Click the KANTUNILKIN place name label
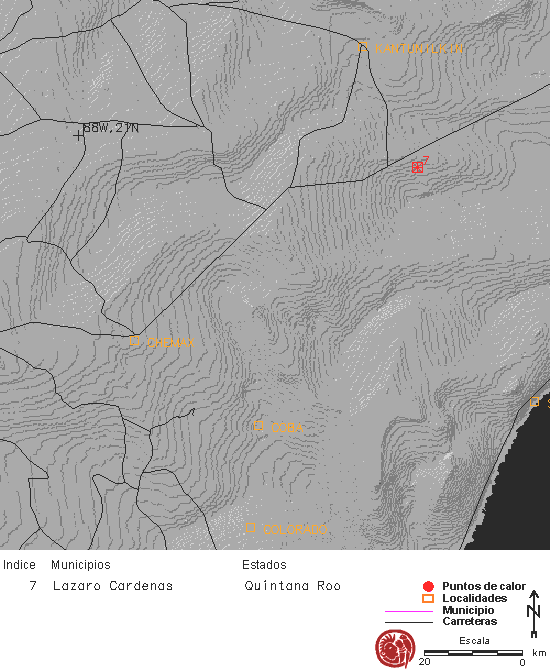 click(x=419, y=49)
